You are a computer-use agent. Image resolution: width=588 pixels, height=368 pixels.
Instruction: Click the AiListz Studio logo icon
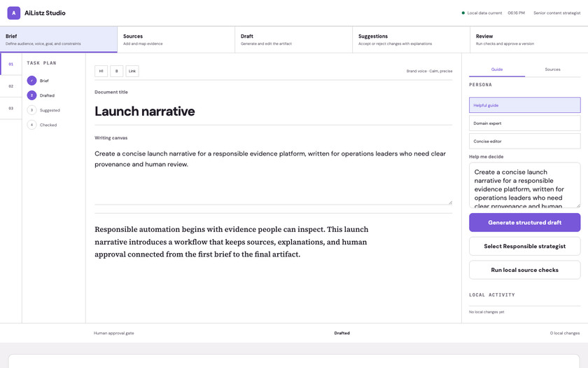tap(14, 13)
